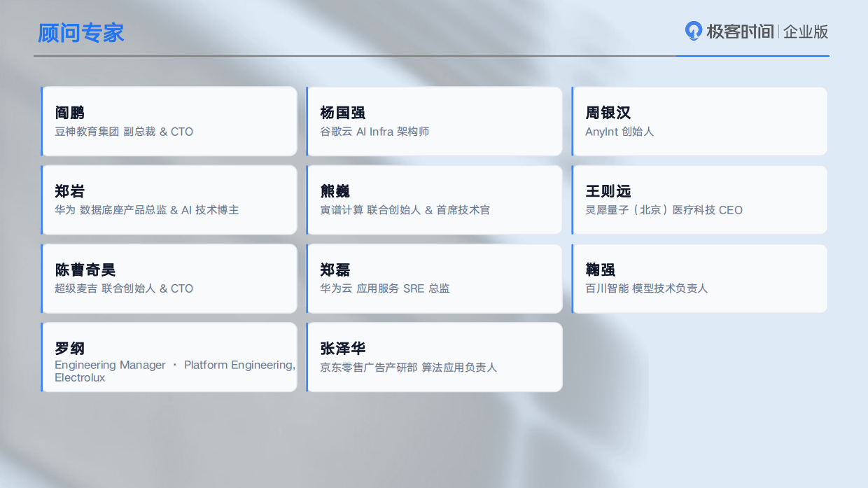Viewport: 868px width, 488px height.
Task: Click the 极客时间 brand name text
Action: pyautogui.click(x=739, y=32)
